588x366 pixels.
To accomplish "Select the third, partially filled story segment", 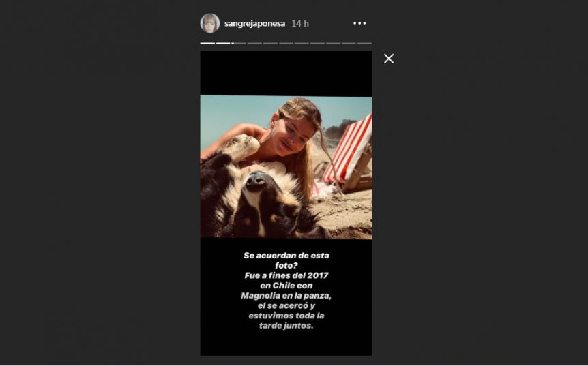I will point(239,43).
